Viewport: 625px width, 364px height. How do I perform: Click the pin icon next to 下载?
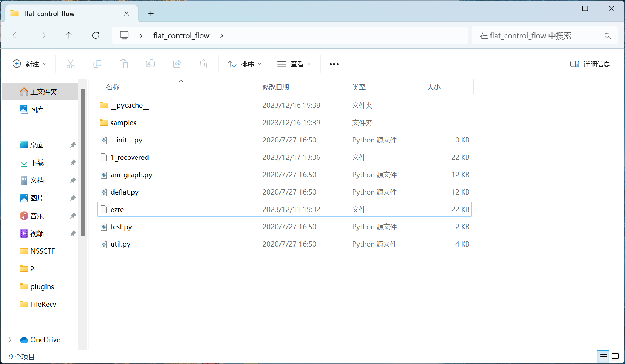pyautogui.click(x=73, y=163)
